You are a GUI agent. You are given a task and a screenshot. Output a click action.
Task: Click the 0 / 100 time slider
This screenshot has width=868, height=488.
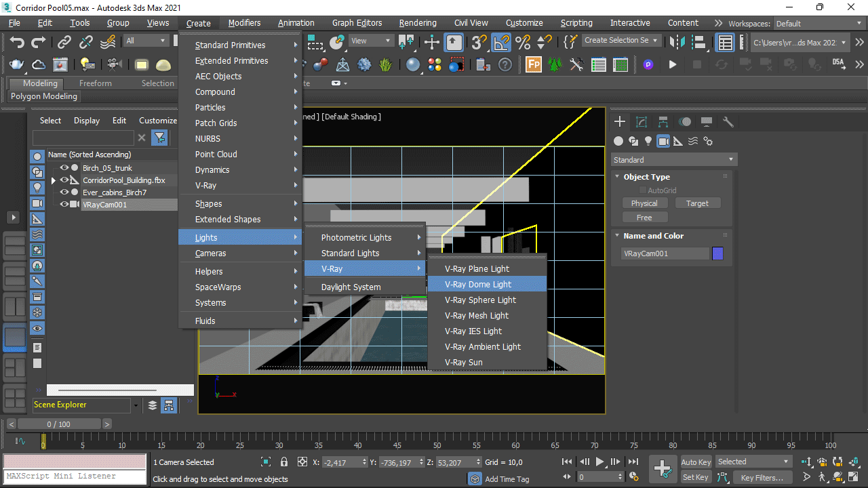click(58, 424)
